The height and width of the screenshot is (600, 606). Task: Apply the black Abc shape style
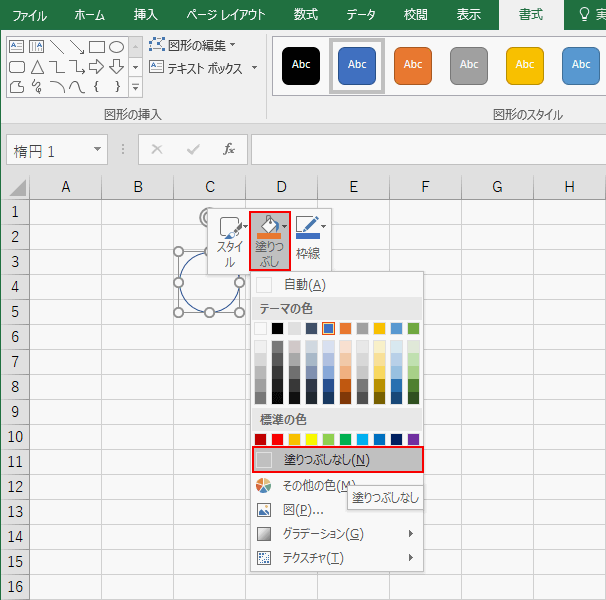[x=301, y=66]
